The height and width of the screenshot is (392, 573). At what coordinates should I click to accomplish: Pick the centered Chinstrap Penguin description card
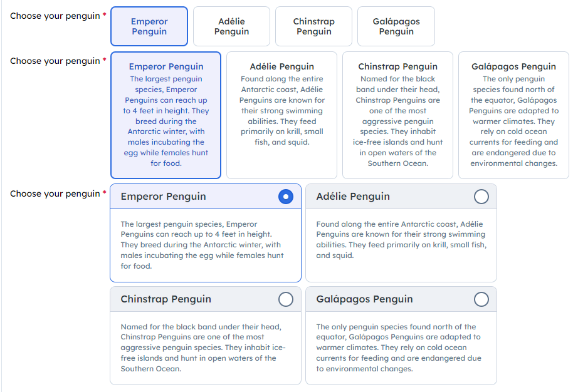(397, 115)
